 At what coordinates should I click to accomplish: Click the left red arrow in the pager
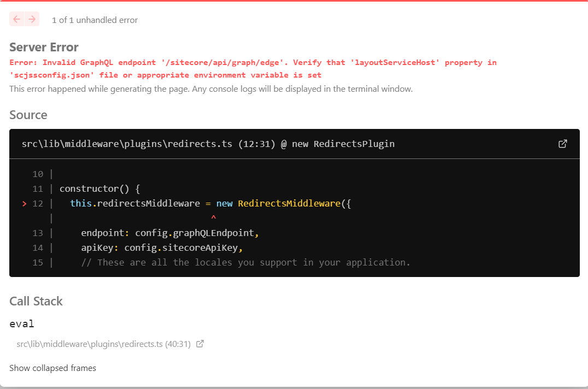(16, 19)
